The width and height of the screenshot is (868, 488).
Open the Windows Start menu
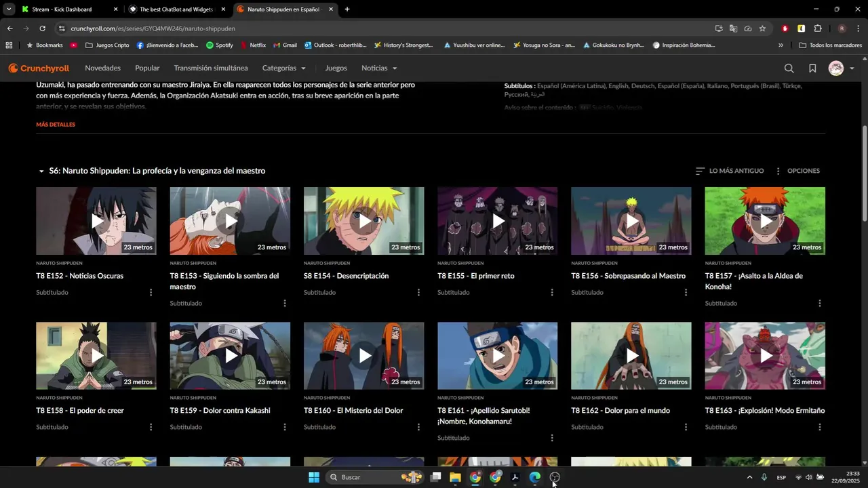314,477
